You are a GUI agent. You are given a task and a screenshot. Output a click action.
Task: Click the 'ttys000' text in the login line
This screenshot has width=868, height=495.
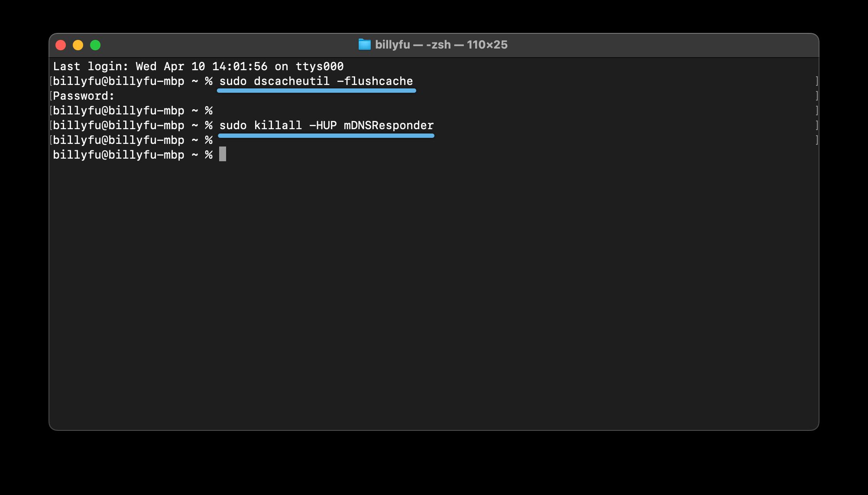pyautogui.click(x=319, y=66)
